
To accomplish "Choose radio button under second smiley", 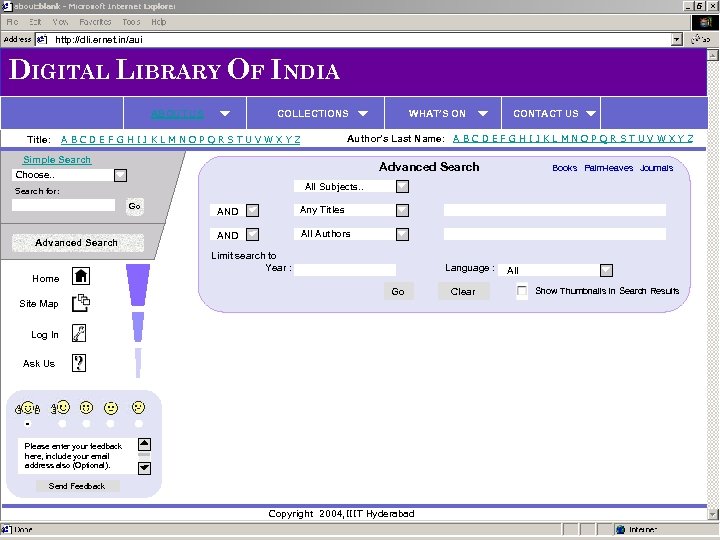I will pyautogui.click(x=62, y=423).
